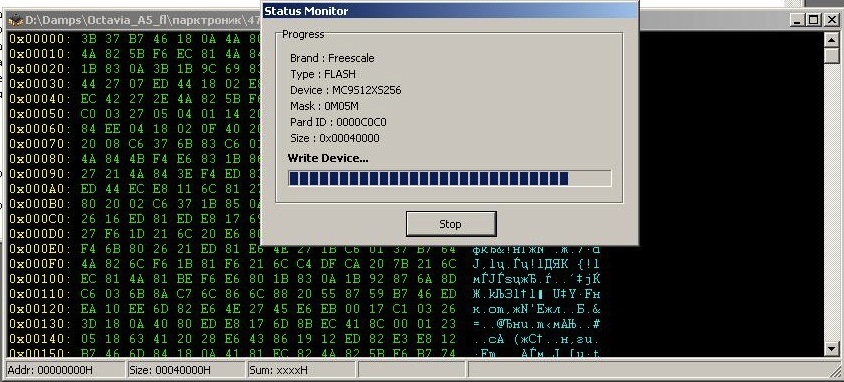Click the ASCII text in row 0x00140
This screenshot has width=844, height=382.
click(x=536, y=339)
